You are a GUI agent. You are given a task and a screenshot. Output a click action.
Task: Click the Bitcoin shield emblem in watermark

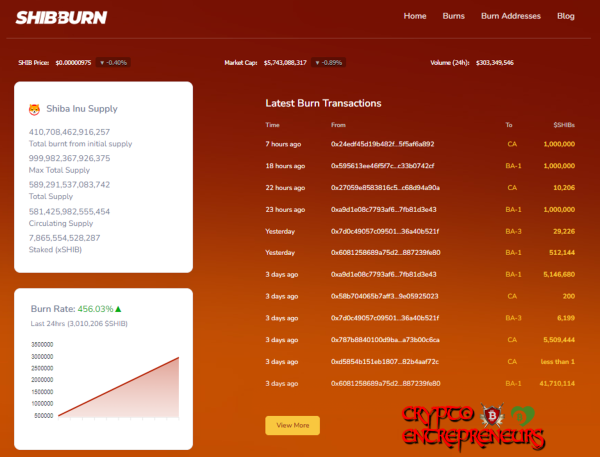tap(493, 415)
